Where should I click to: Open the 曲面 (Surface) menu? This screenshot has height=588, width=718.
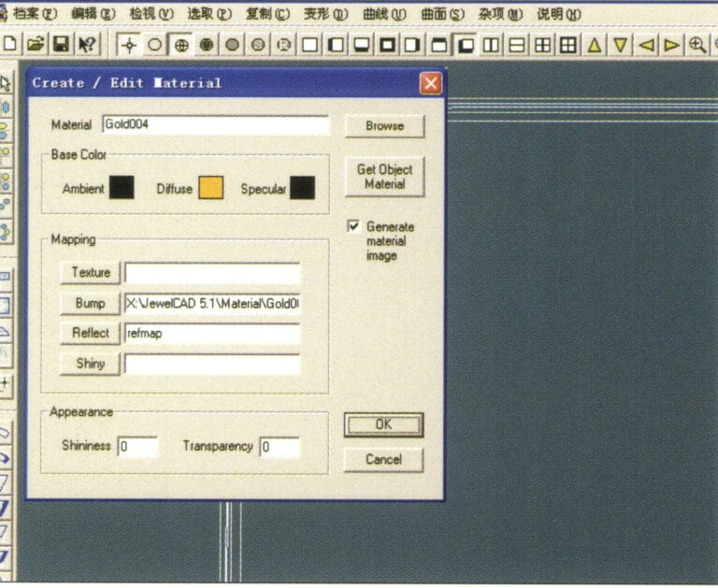pyautogui.click(x=443, y=14)
